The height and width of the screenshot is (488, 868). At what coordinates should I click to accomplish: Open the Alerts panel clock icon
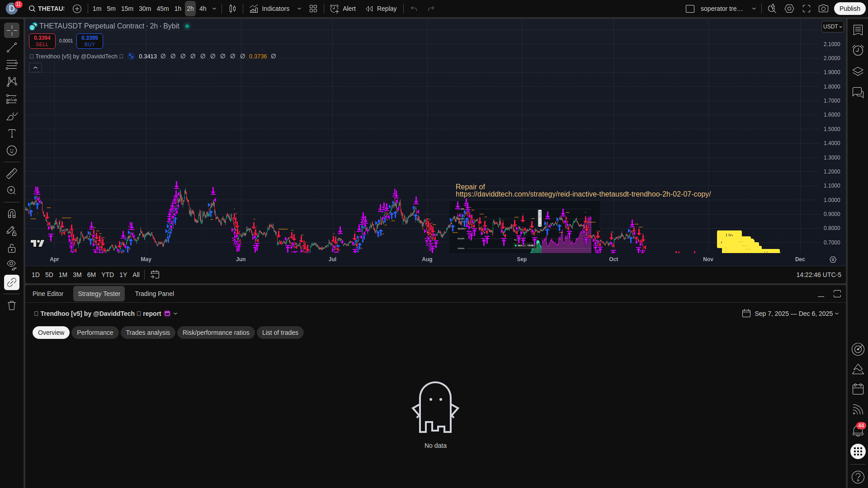click(x=858, y=50)
